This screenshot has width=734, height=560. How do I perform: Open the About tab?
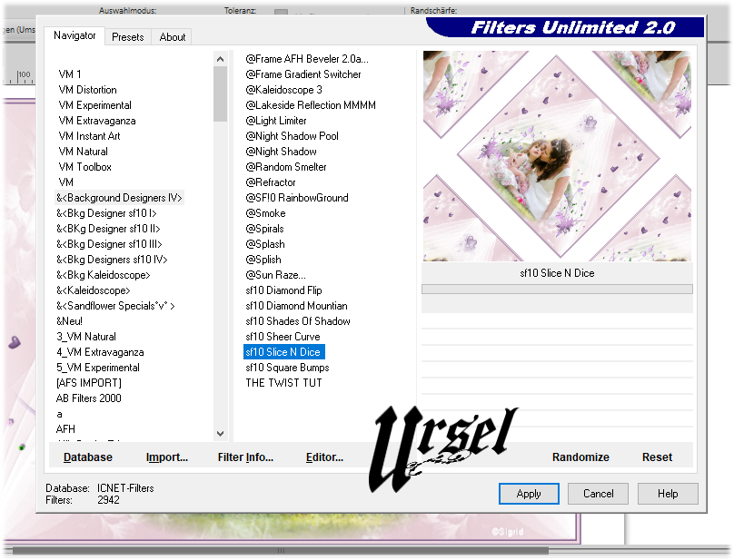[x=173, y=37]
